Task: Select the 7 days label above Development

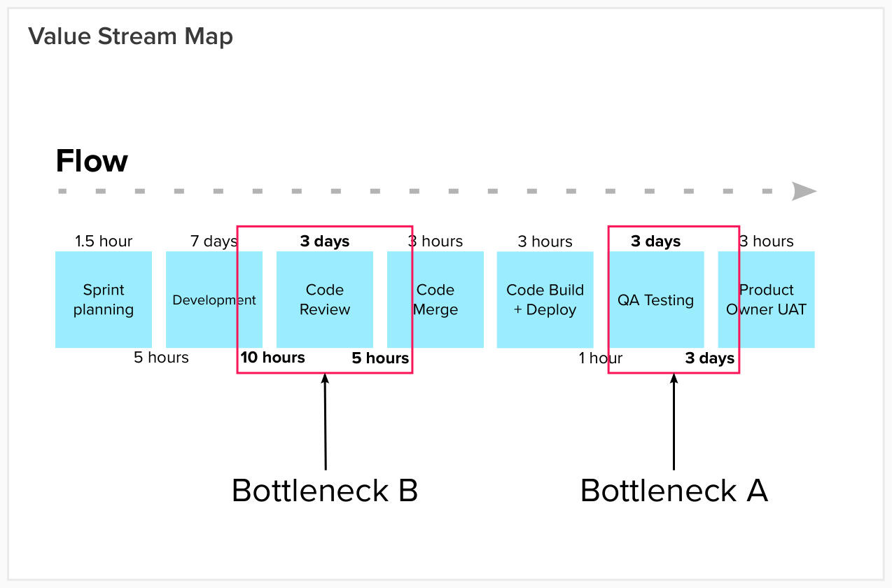Action: tap(214, 241)
